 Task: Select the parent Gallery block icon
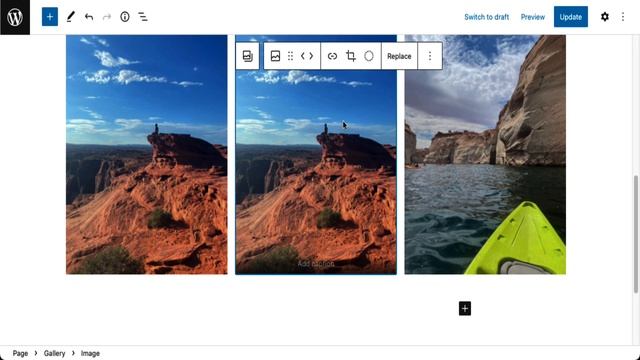[247, 56]
